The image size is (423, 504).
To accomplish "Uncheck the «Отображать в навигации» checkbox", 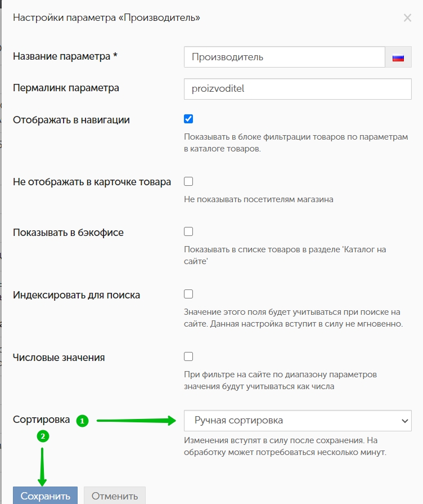I will pos(188,119).
